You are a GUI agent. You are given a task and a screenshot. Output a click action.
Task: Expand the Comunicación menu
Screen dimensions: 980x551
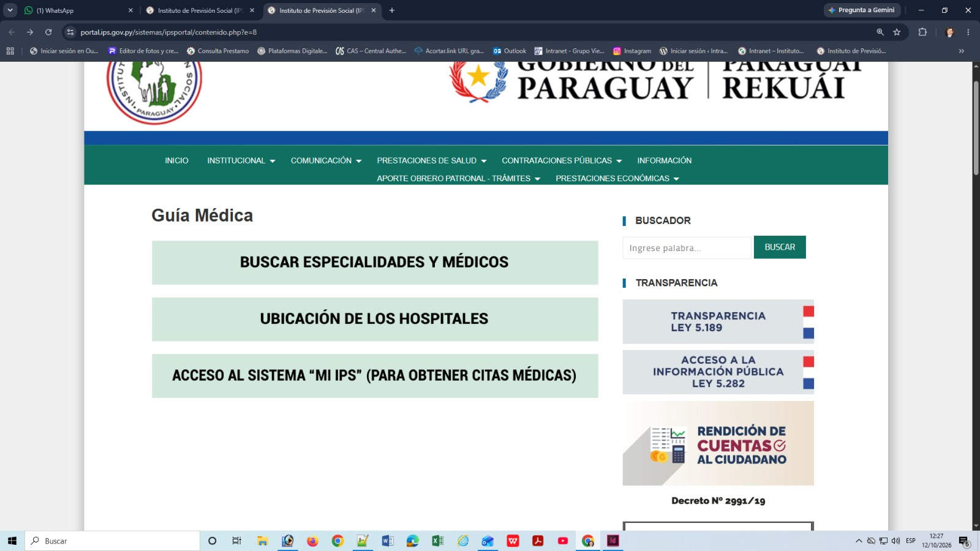coord(326,160)
